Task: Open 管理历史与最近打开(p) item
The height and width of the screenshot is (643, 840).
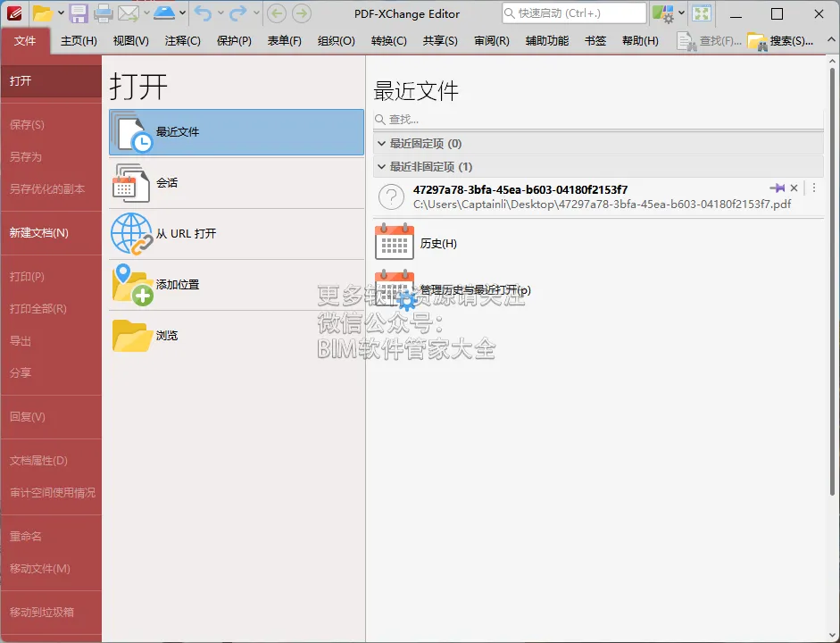Action: [x=453, y=289]
